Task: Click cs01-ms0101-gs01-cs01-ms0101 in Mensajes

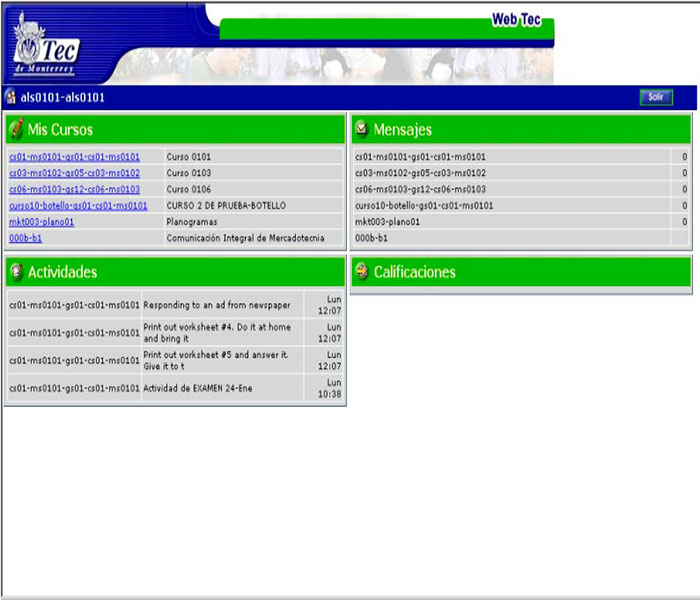Action: tap(420, 157)
